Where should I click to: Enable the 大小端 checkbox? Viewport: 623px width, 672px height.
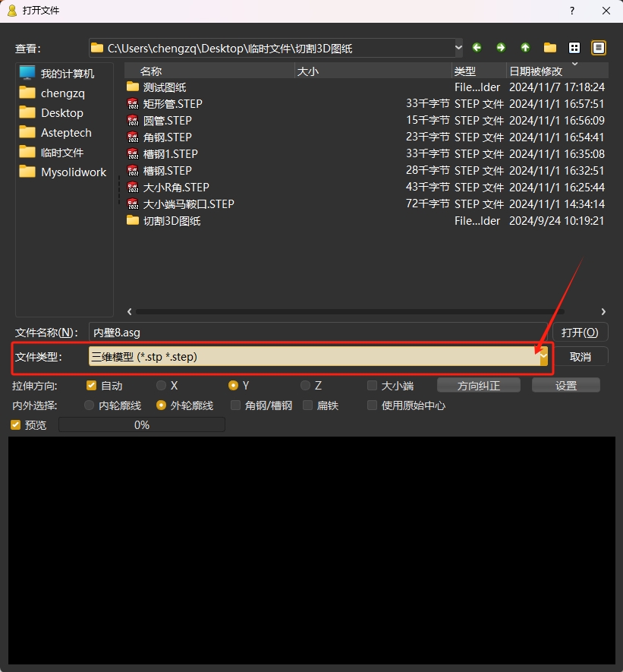(372, 385)
